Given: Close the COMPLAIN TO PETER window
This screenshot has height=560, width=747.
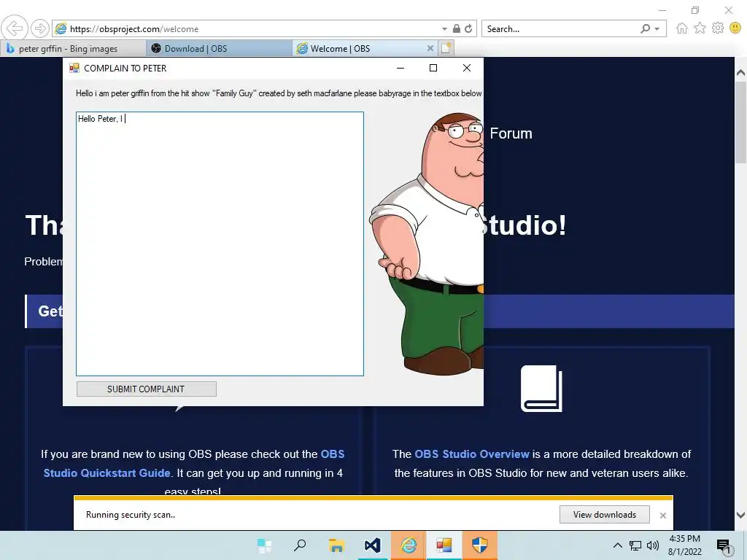Looking at the screenshot, I should [467, 68].
